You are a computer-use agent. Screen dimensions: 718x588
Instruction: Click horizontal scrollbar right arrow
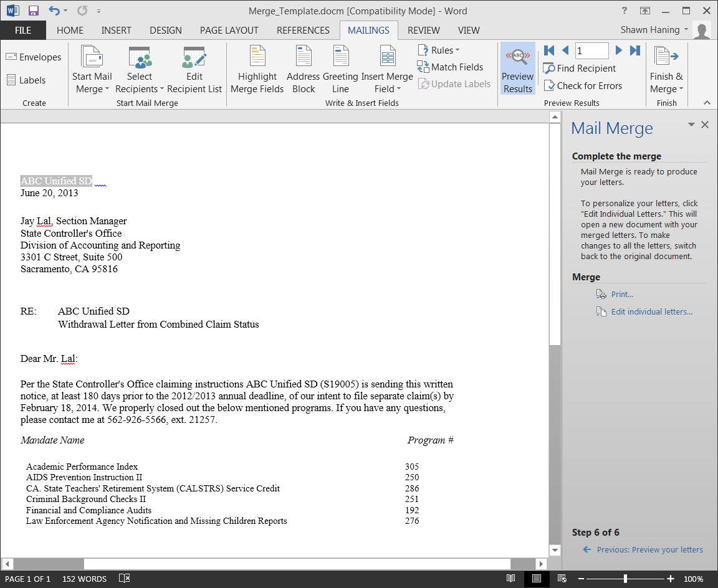click(541, 564)
